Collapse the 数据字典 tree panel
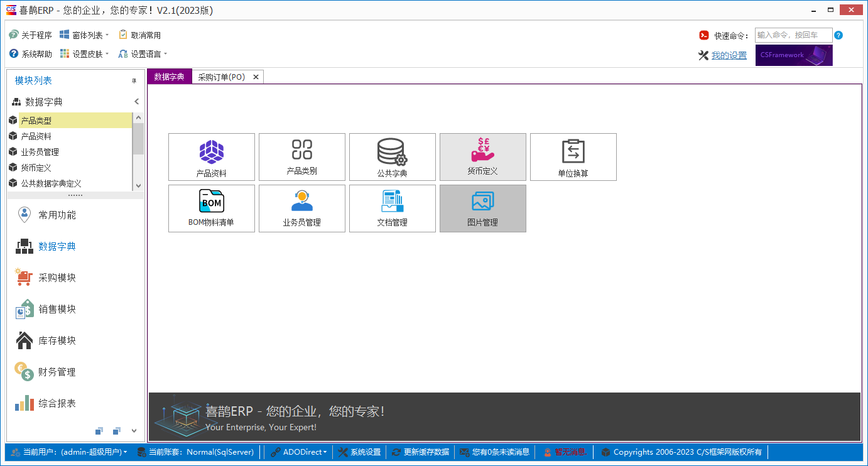Image resolution: width=868 pixels, height=466 pixels. tap(136, 101)
